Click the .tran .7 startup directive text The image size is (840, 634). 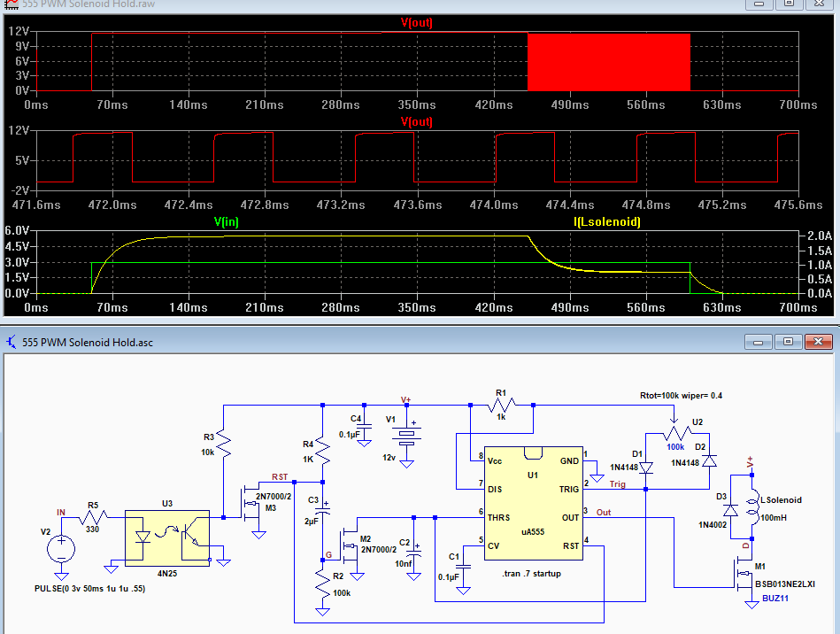(531, 574)
